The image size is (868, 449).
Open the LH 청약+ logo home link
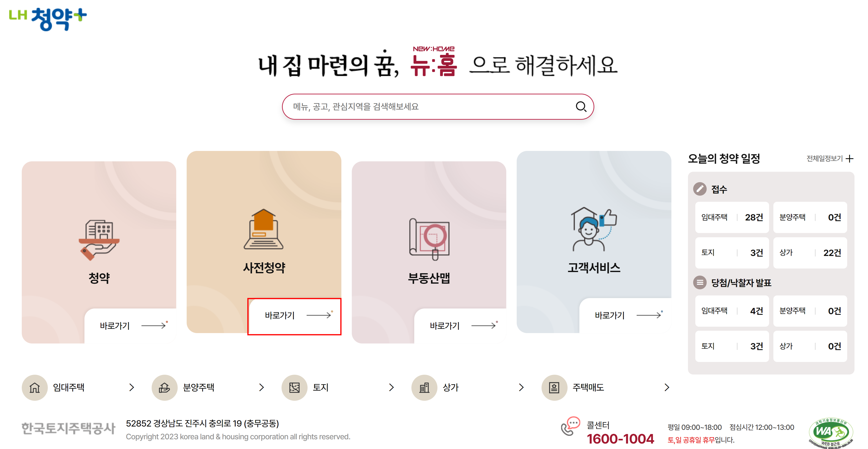pyautogui.click(x=48, y=19)
